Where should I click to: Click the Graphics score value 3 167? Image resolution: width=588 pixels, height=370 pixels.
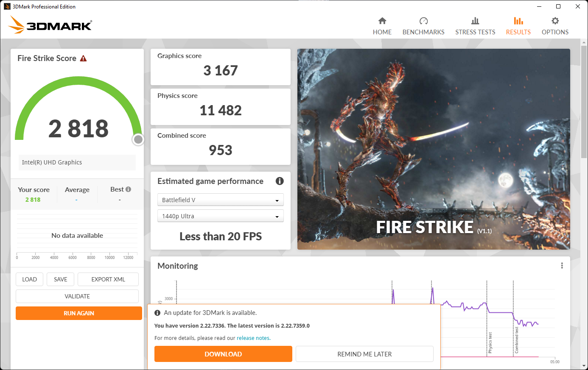221,70
